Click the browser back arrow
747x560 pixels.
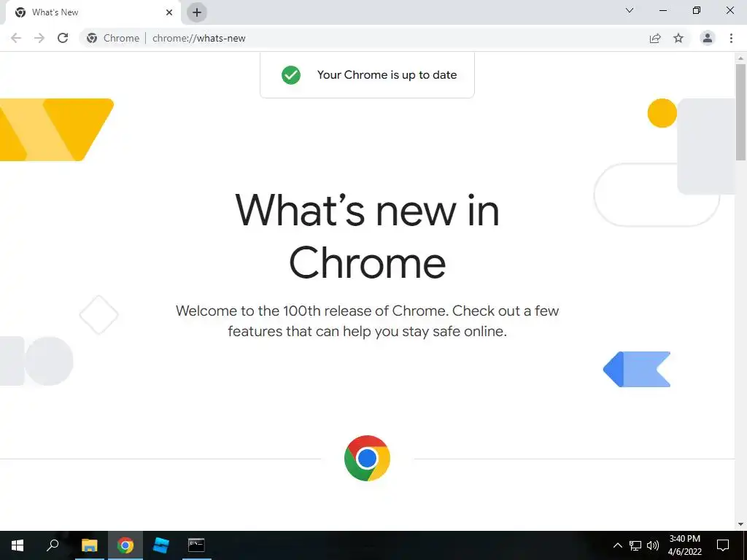point(16,38)
